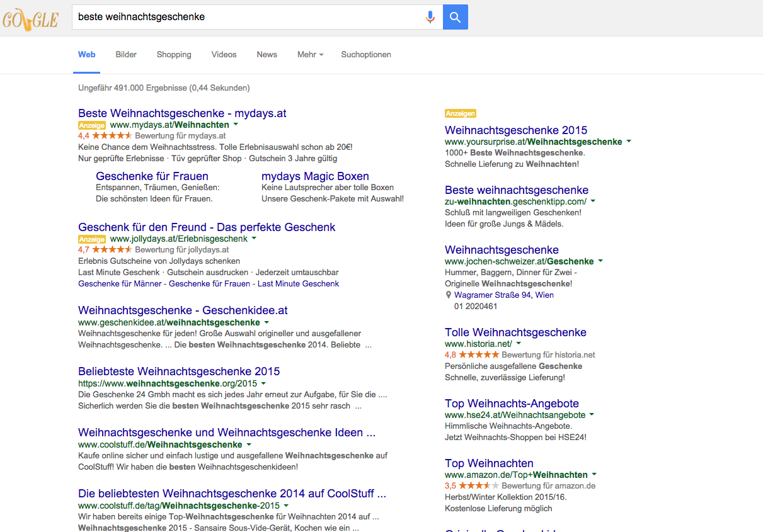
Task: Open arrow menu beside www.historia.net/
Action: pos(519,344)
